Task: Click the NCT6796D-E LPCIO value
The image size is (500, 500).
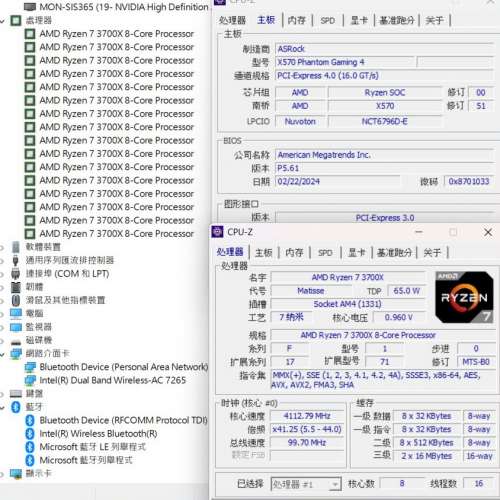Action: click(385, 121)
